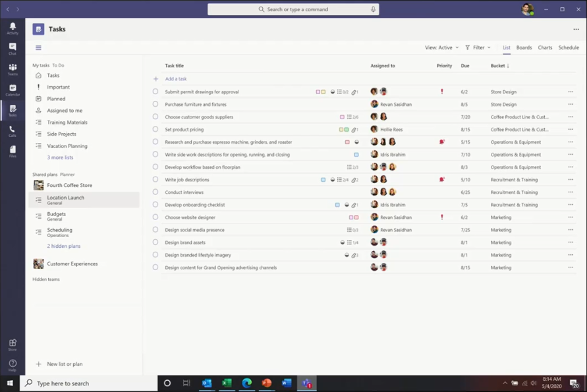Collapse the task list pane with hamburger icon

click(38, 47)
